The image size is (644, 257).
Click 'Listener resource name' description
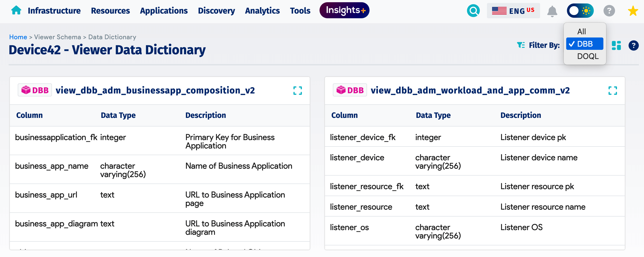[543, 207]
